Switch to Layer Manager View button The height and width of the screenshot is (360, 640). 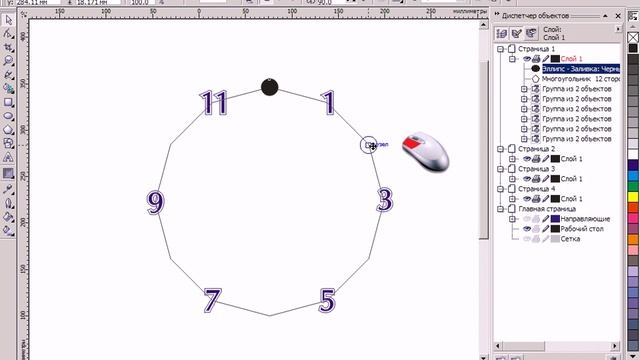tap(531, 33)
